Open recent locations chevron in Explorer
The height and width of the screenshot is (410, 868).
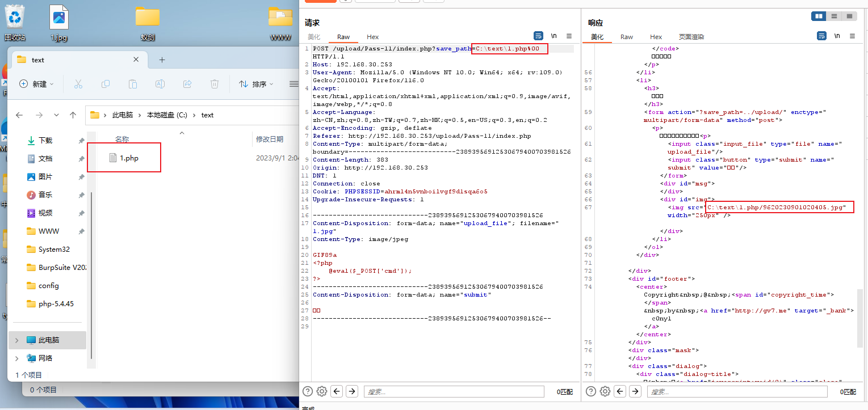pyautogui.click(x=56, y=115)
